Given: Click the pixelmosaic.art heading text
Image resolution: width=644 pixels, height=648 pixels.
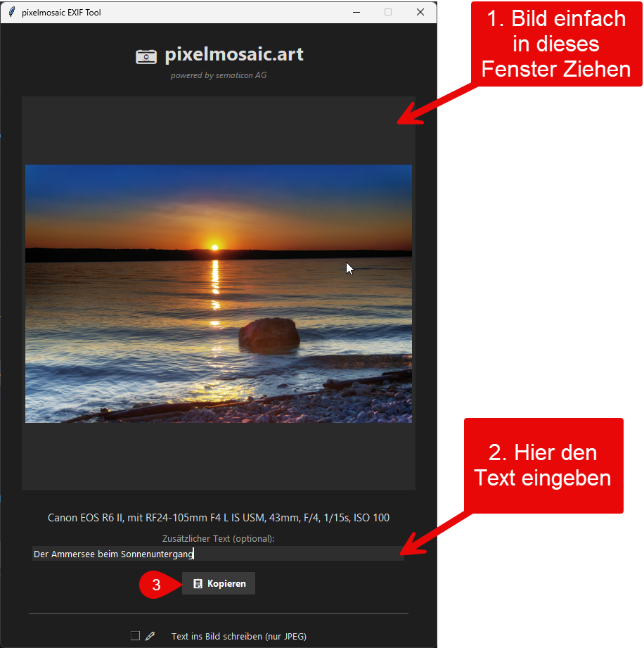Looking at the screenshot, I should click(x=234, y=55).
